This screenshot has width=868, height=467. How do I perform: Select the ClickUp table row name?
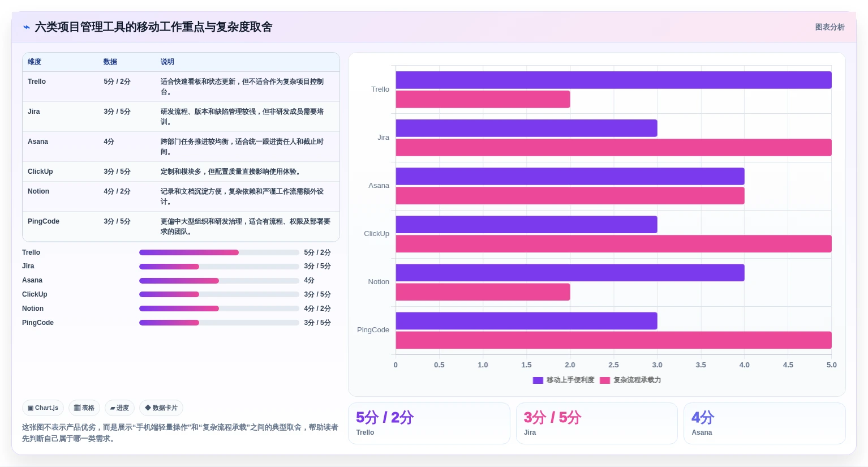click(40, 172)
